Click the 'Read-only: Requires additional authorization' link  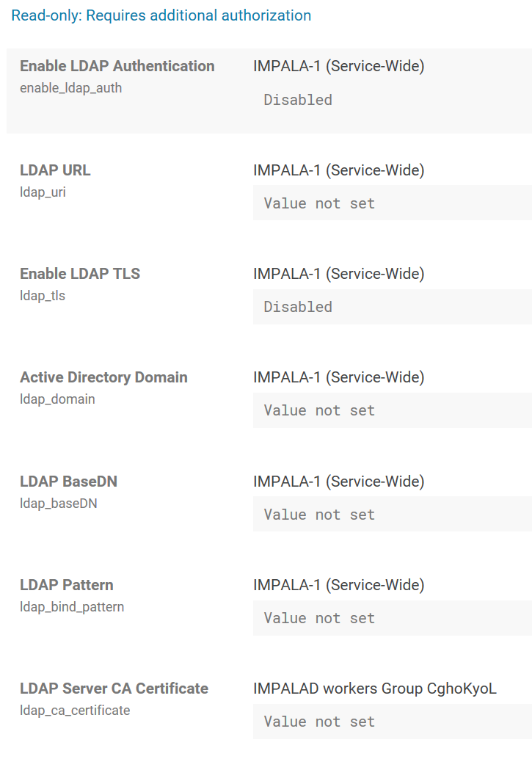tap(161, 15)
